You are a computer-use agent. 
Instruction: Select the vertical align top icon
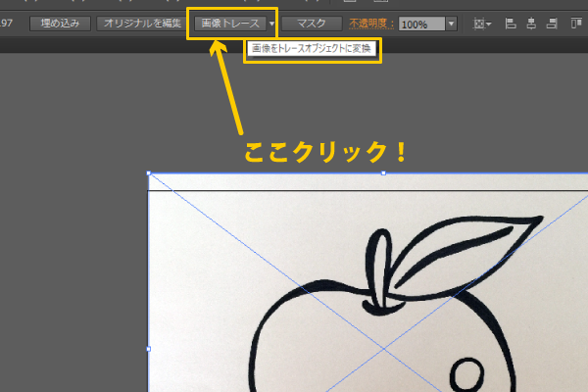pyautogui.click(x=576, y=23)
